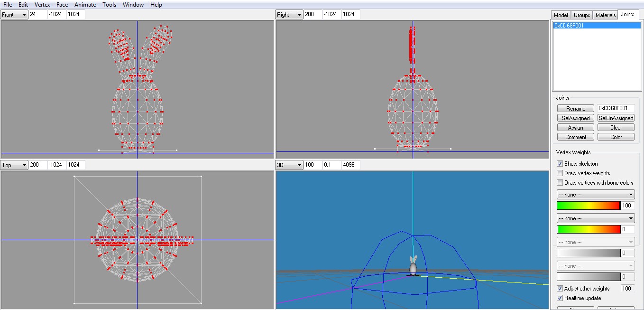Open the Face menu
This screenshot has height=310, width=644.
pyautogui.click(x=62, y=5)
